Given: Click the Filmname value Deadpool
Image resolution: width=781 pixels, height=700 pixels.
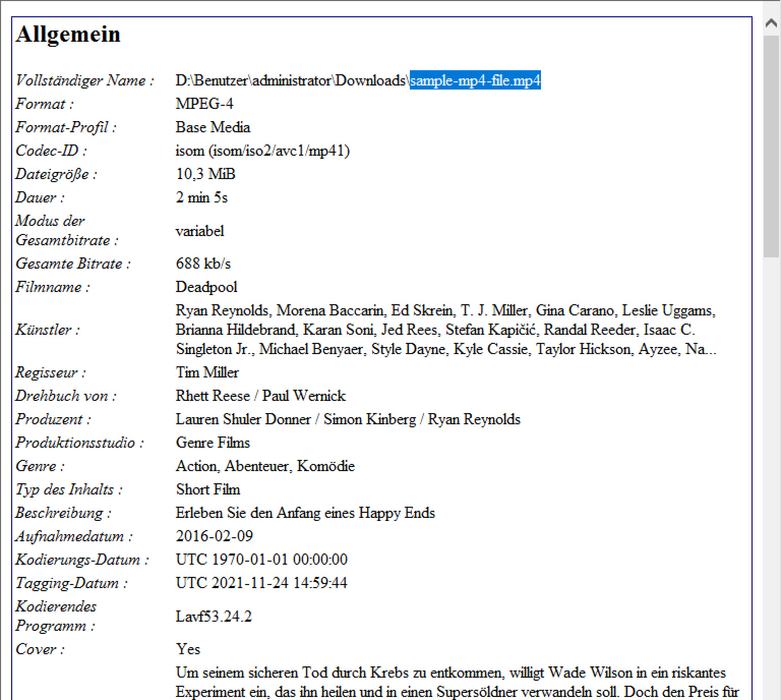Looking at the screenshot, I should click(206, 287).
